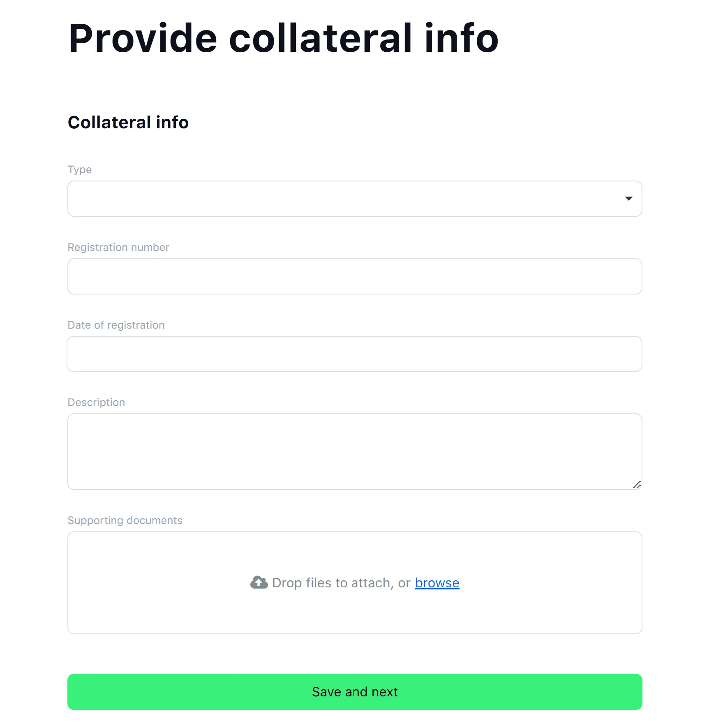This screenshot has width=709, height=728.
Task: Click the Provide collateral info title
Action: (x=283, y=38)
